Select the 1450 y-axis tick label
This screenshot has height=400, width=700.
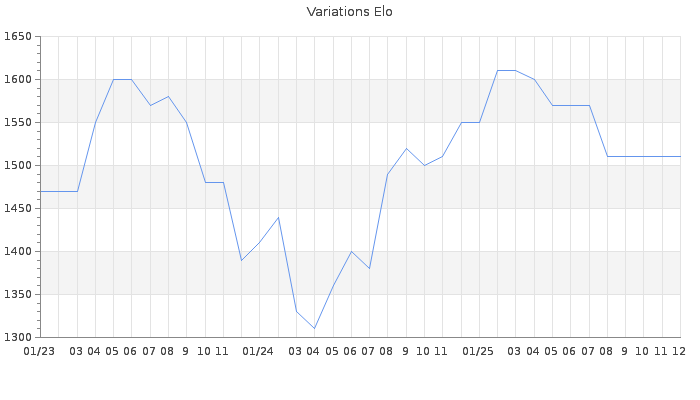pos(17,209)
